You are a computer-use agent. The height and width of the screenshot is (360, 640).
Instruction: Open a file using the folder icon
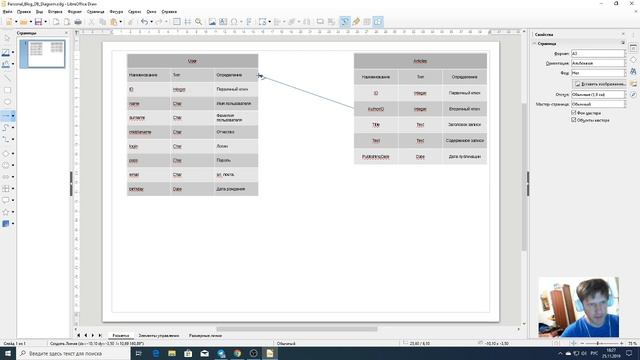click(x=24, y=22)
